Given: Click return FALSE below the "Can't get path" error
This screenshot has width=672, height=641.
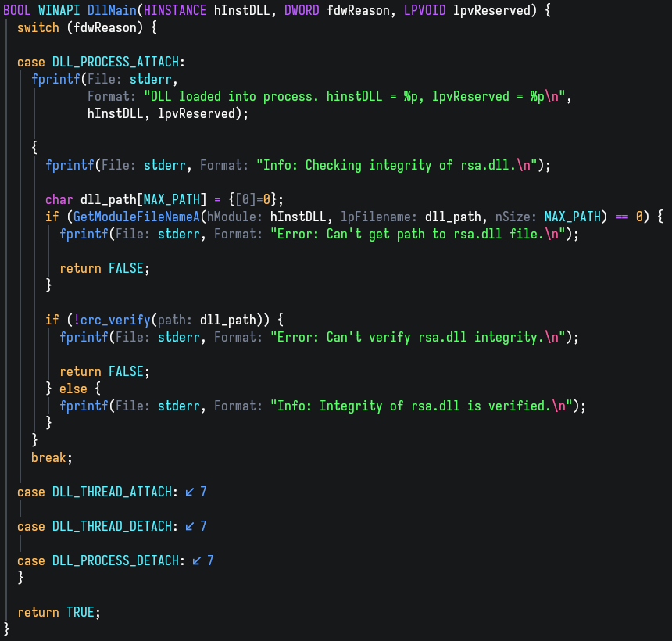Looking at the screenshot, I should click(x=101, y=268).
